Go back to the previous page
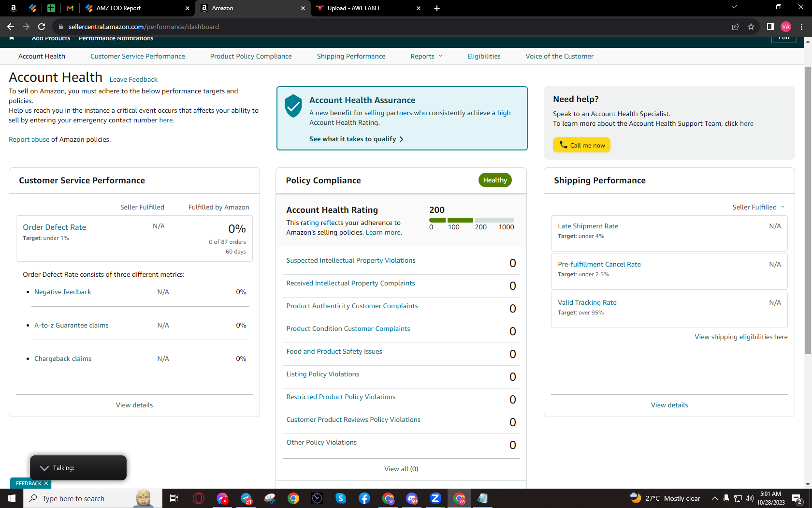 (x=11, y=27)
